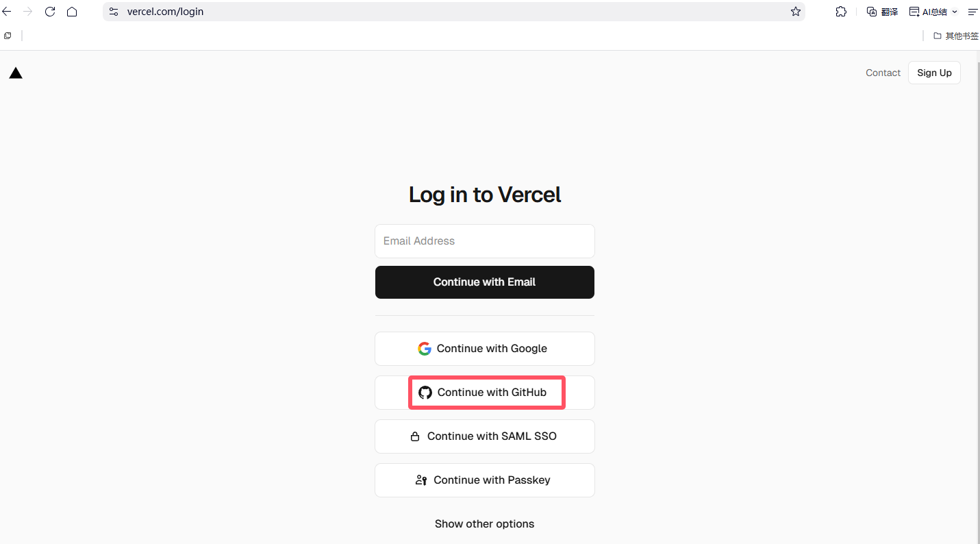Go to browser home page icon
The width and height of the screenshot is (980, 544).
pyautogui.click(x=72, y=11)
